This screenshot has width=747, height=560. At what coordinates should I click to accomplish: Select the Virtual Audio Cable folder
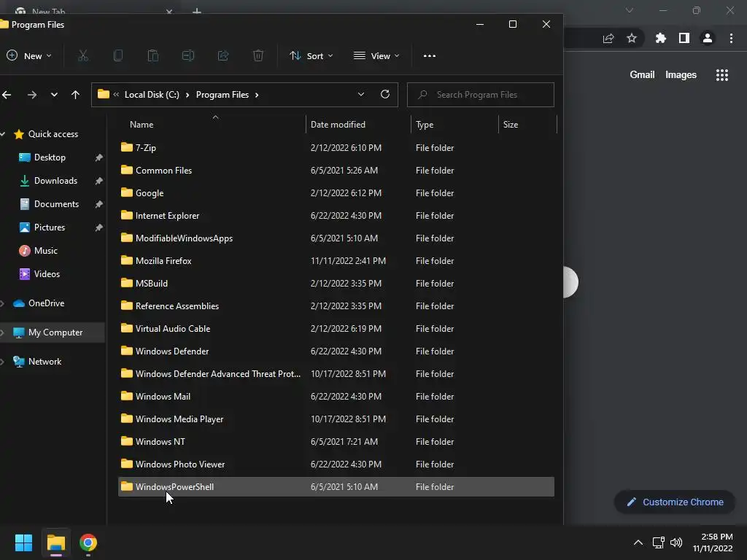coord(336,329)
